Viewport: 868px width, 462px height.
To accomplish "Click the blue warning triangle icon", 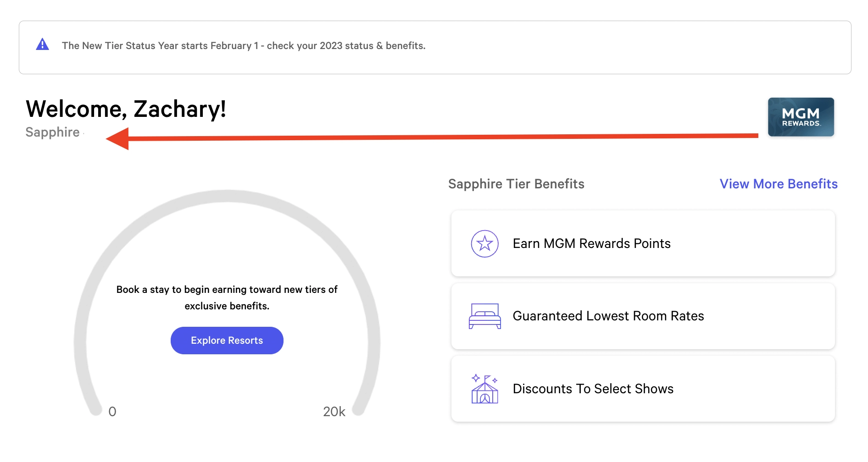I will tap(43, 44).
